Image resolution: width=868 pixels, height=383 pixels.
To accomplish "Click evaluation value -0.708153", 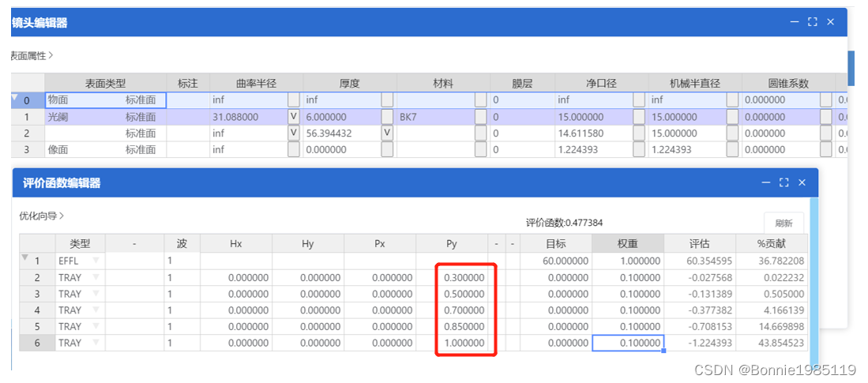I will coord(700,327).
